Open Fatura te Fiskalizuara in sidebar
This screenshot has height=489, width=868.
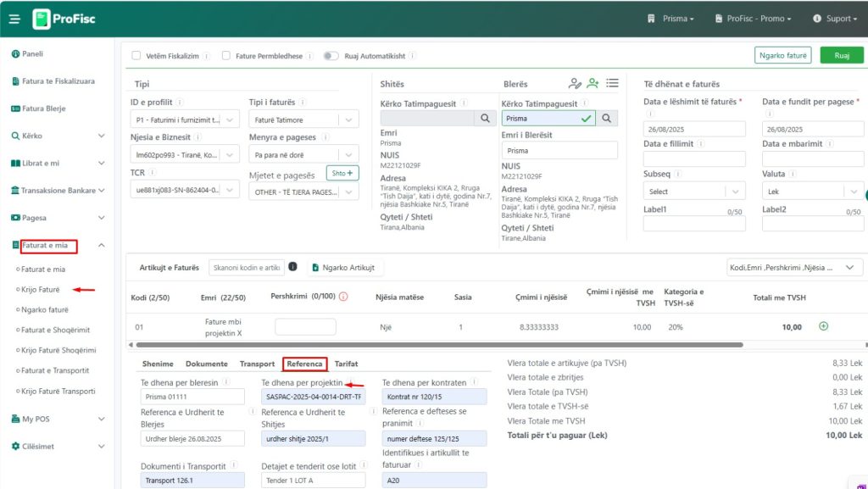53,81
